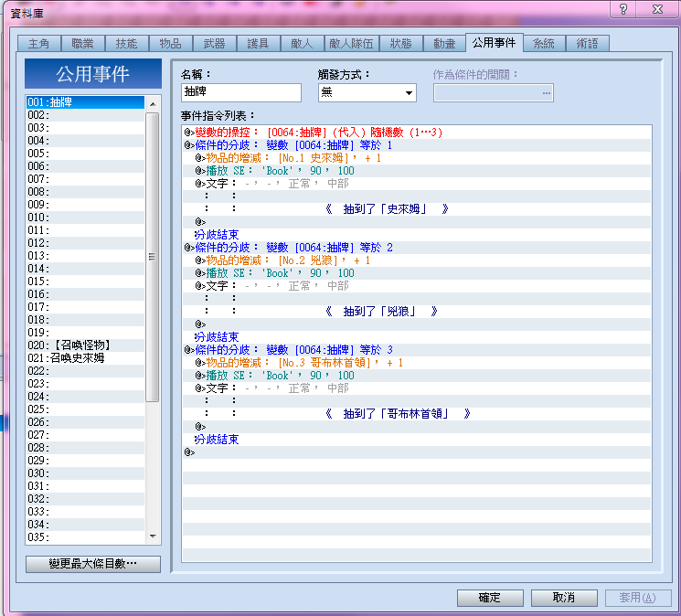Image resolution: width=681 pixels, height=616 pixels.
Task: Switch to the 系統 tab
Action: [x=544, y=43]
